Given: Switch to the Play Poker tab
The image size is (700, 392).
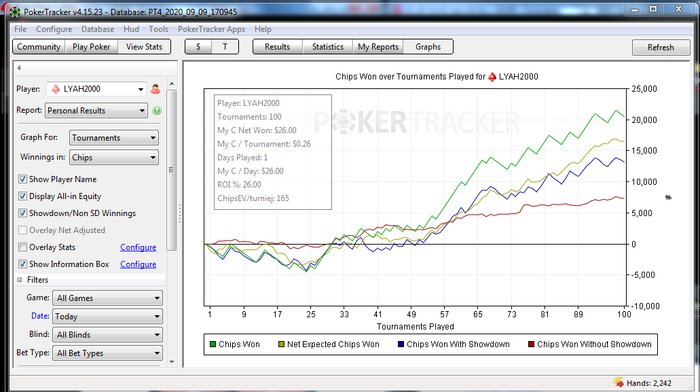Looking at the screenshot, I should [91, 47].
